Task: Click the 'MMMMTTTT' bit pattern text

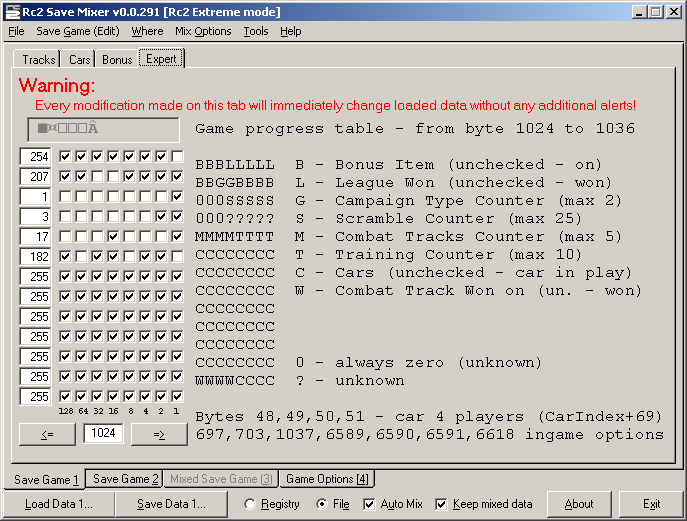Action: tap(235, 237)
